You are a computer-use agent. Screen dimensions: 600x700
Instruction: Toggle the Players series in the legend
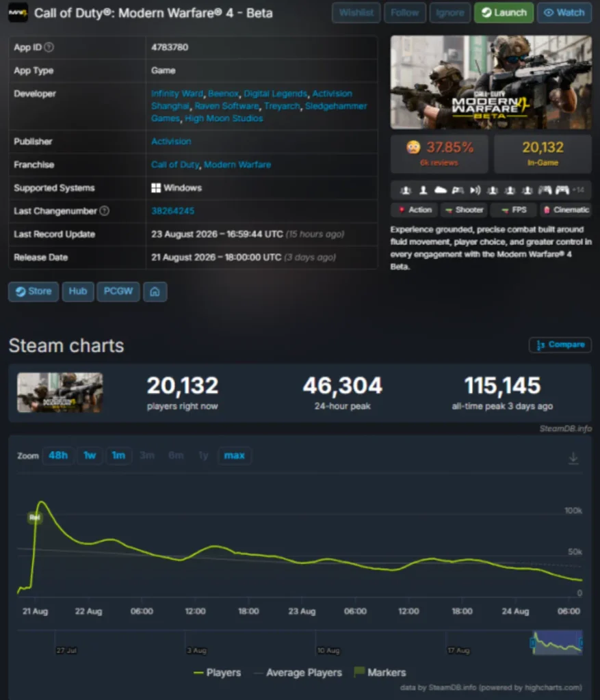pos(218,673)
